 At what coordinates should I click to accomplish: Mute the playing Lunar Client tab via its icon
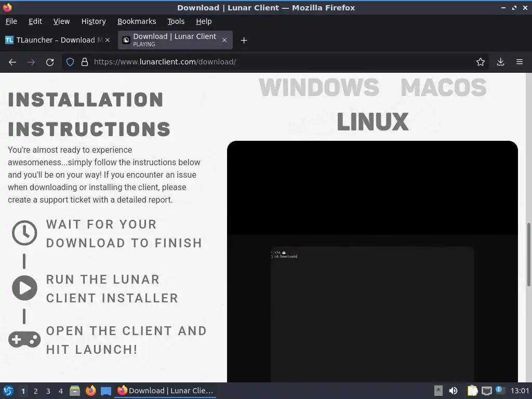pyautogui.click(x=126, y=40)
